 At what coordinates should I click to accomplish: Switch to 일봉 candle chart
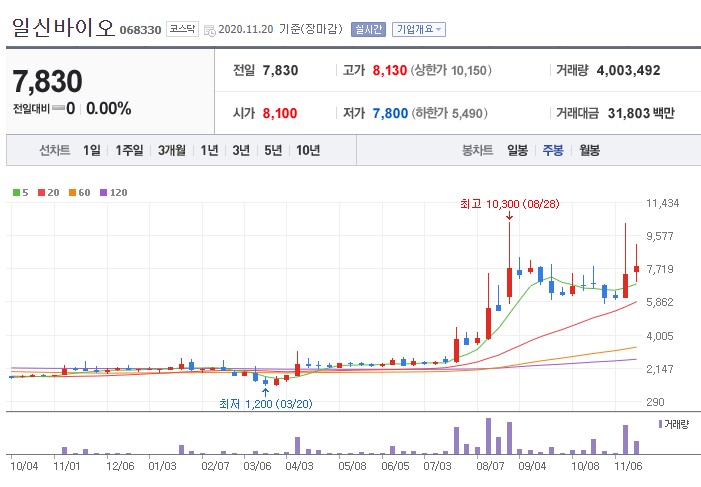point(517,150)
